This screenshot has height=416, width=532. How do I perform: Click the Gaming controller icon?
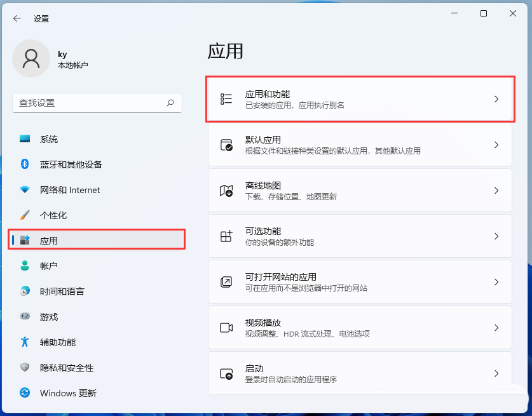click(x=25, y=317)
